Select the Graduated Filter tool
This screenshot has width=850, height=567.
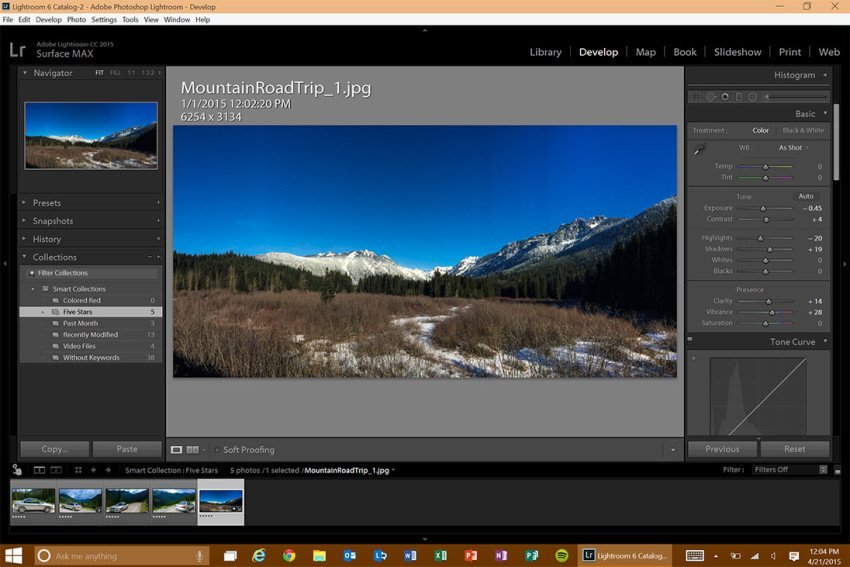click(739, 96)
